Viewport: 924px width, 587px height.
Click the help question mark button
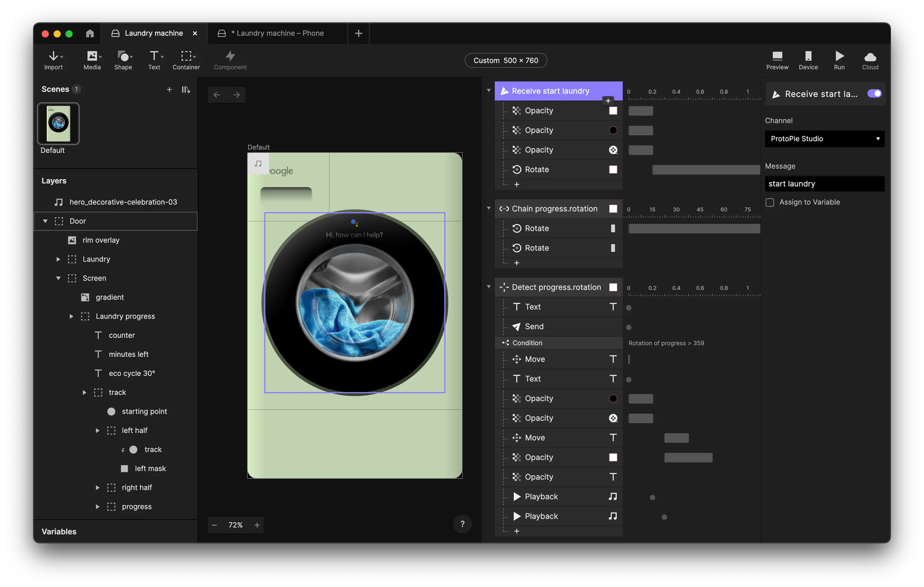tap(462, 524)
